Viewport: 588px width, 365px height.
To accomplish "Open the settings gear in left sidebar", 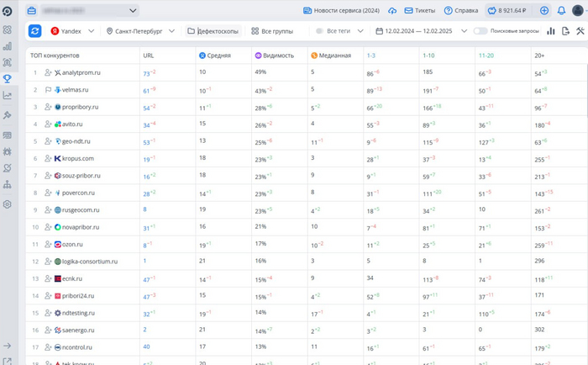I will pos(8,204).
